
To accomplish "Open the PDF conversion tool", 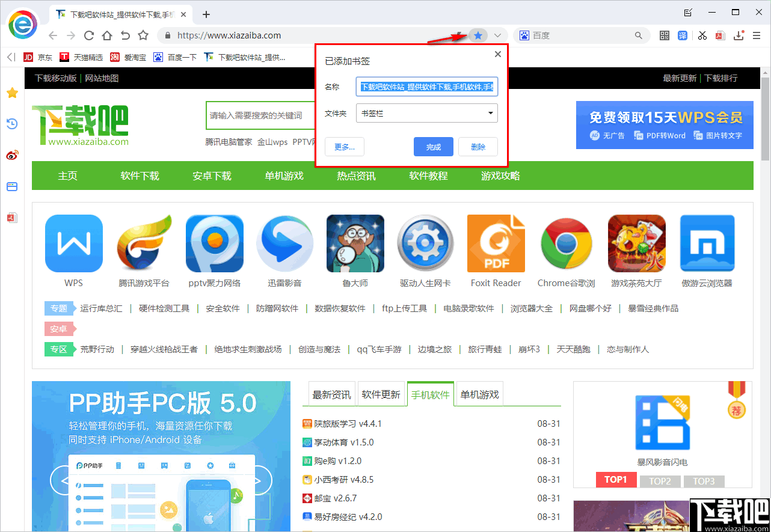I will point(720,35).
